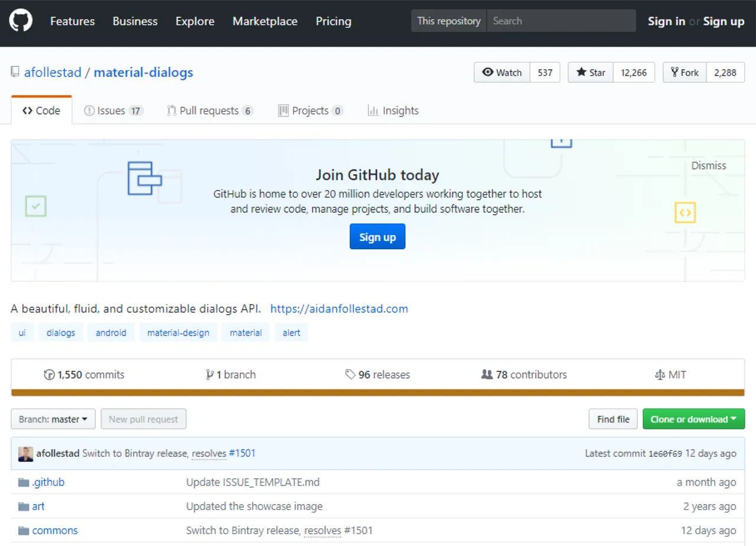This screenshot has height=546, width=756.
Task: Click the Star button
Action: (591, 73)
